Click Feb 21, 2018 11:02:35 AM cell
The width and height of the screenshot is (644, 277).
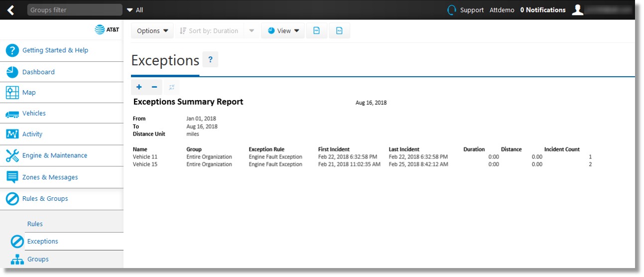(349, 164)
